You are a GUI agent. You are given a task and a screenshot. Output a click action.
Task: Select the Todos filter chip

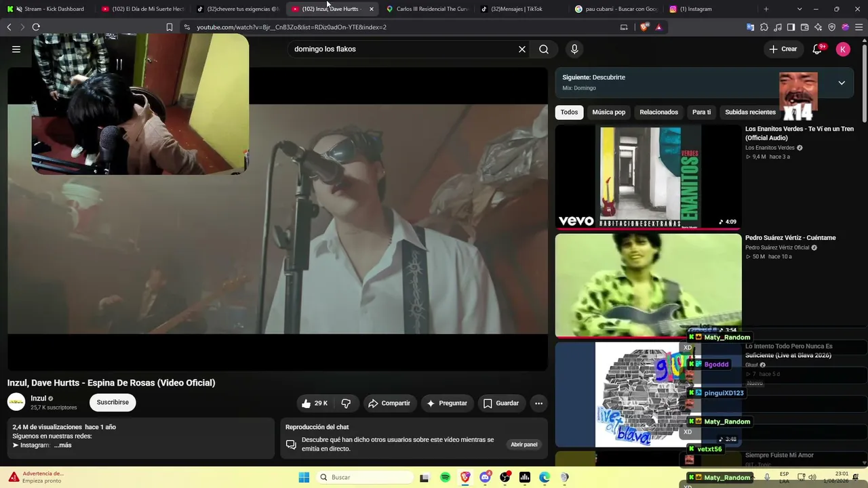(x=570, y=112)
